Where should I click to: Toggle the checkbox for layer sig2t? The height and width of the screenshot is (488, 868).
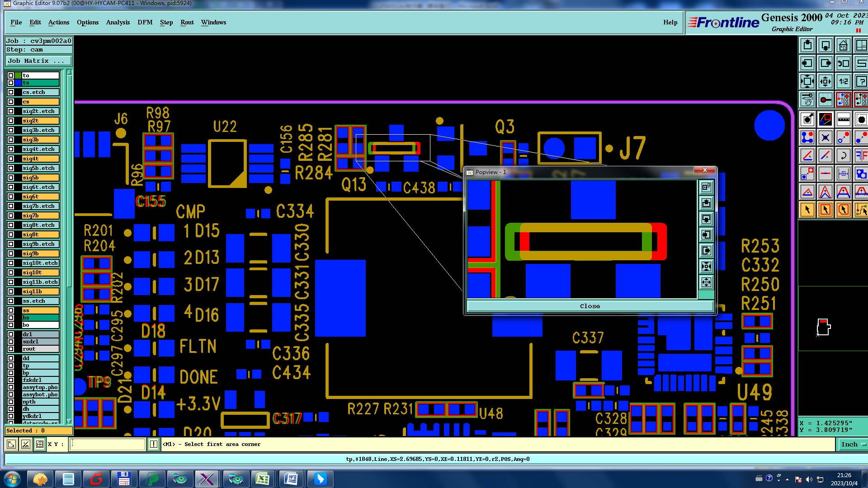click(11, 121)
